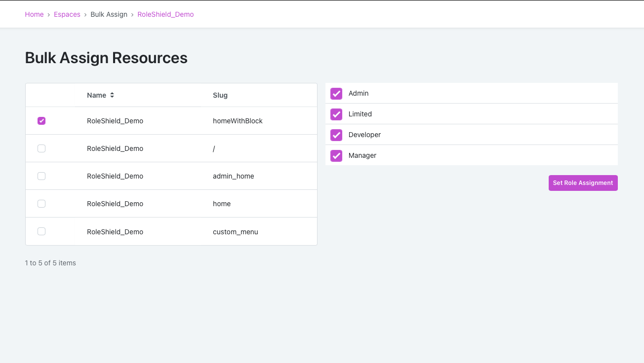Tick the admin_home row checkbox
The height and width of the screenshot is (363, 644).
coord(41,176)
